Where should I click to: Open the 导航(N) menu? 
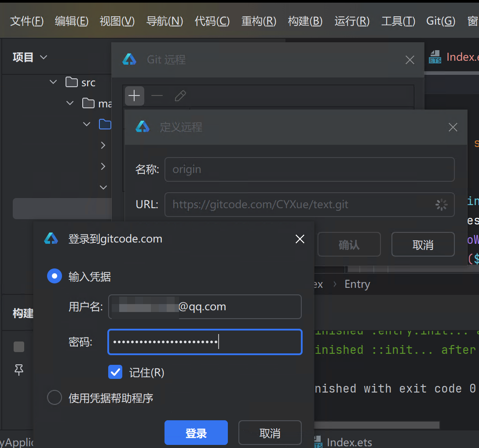[x=165, y=21]
